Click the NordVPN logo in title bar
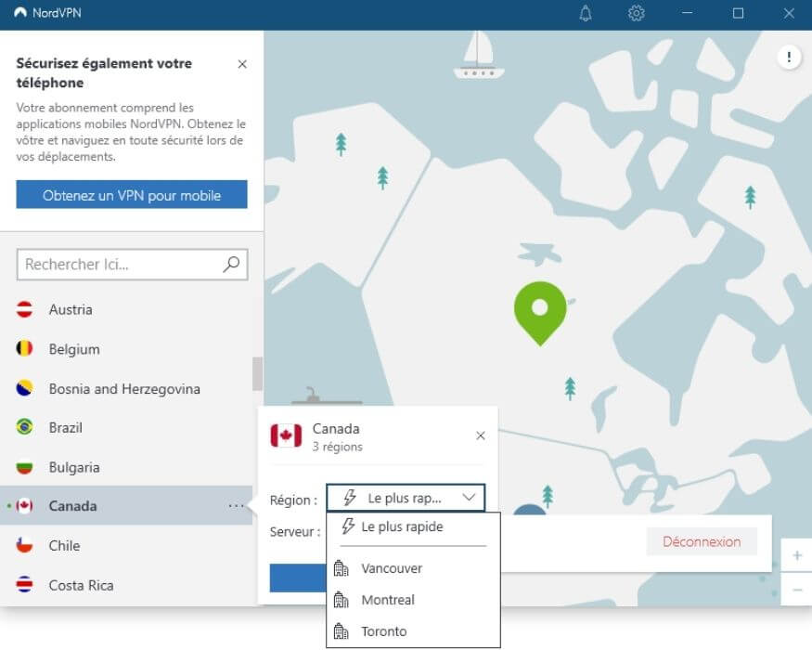 (20, 12)
